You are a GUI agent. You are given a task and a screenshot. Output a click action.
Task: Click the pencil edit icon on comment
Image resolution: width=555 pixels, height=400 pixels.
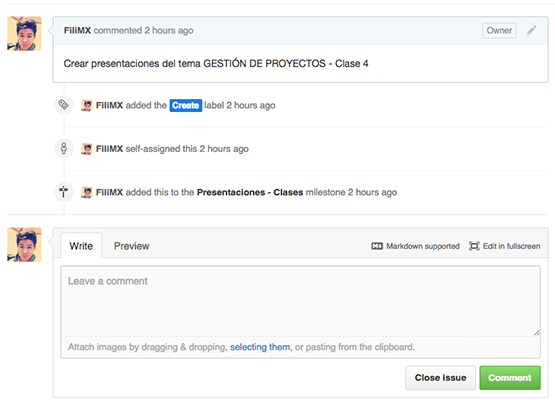pyautogui.click(x=531, y=30)
